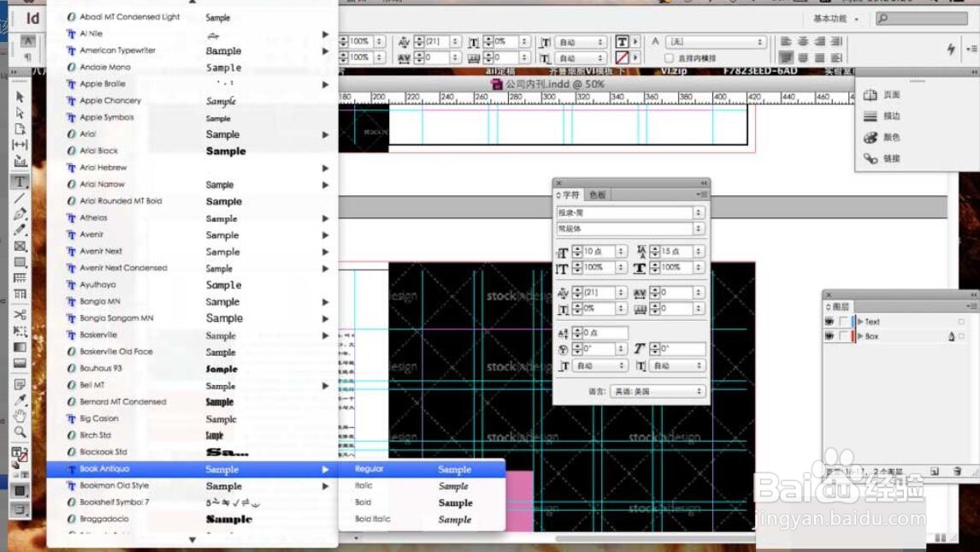Open font size dropdown showing 10 点
This screenshot has height=552, width=980.
click(x=621, y=252)
